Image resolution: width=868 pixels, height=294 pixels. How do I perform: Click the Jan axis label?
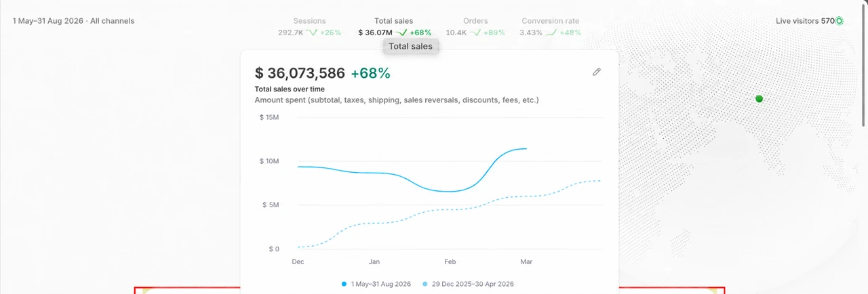pyautogui.click(x=374, y=261)
